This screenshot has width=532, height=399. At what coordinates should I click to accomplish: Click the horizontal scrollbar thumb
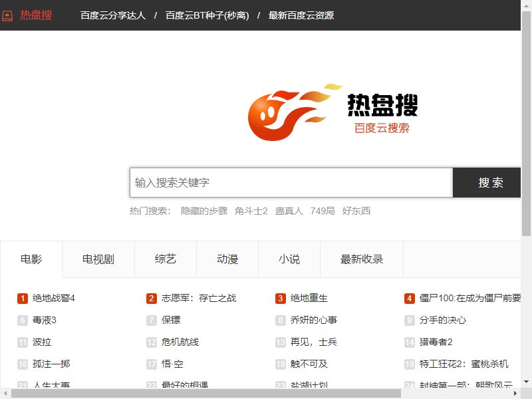click(206, 394)
